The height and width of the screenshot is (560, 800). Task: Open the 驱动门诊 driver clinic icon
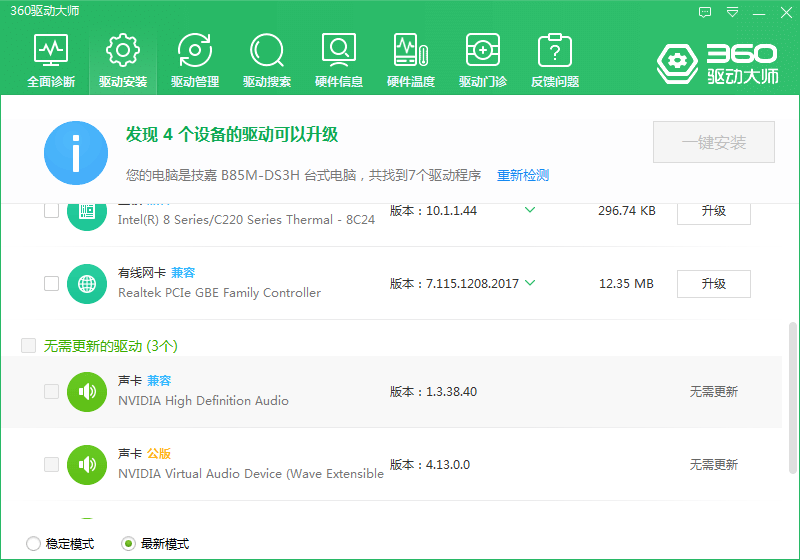(483, 60)
